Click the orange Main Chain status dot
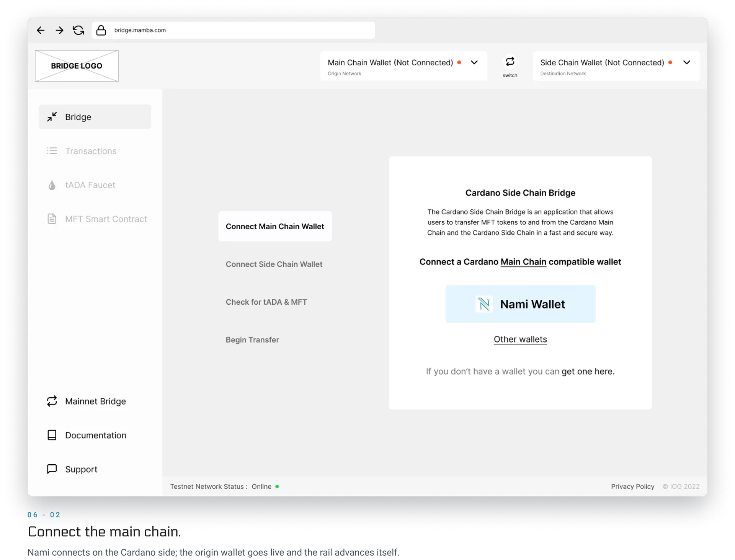 pos(459,62)
